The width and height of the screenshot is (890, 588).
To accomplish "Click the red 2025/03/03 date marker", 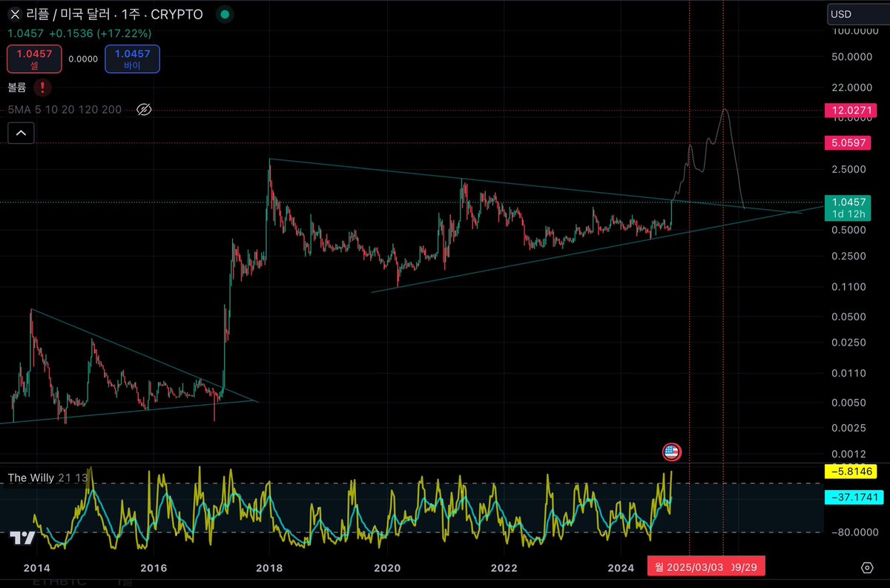I will (x=696, y=566).
